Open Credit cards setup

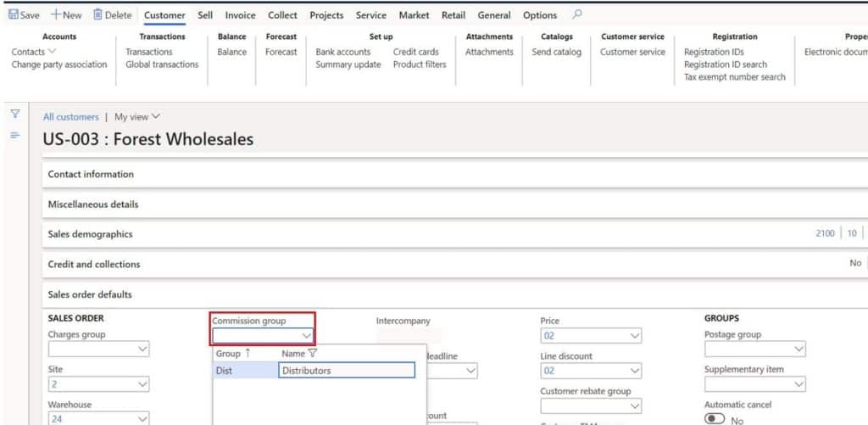[x=415, y=52]
